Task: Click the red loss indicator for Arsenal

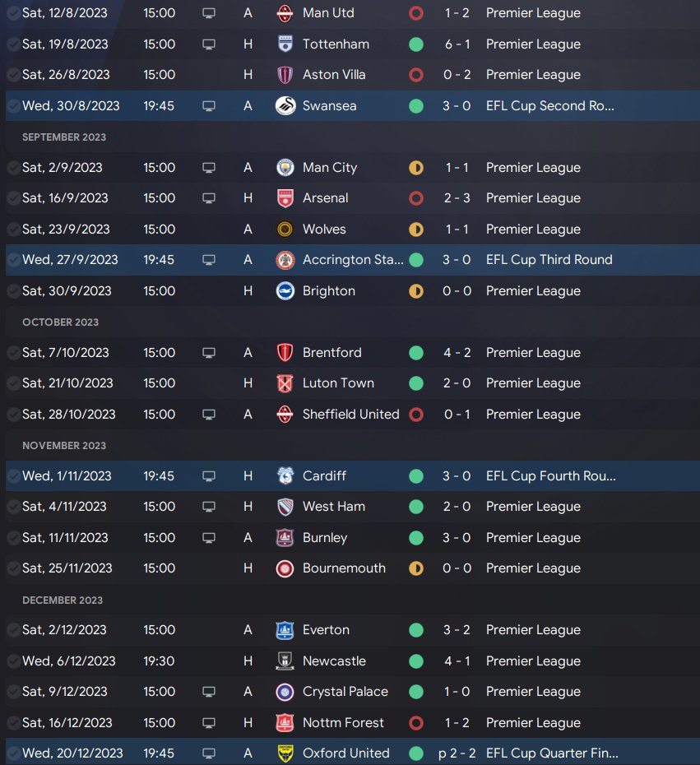Action: tap(416, 198)
